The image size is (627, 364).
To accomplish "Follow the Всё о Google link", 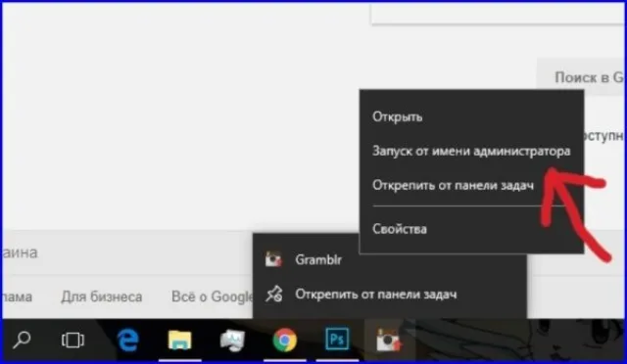I will (x=212, y=296).
